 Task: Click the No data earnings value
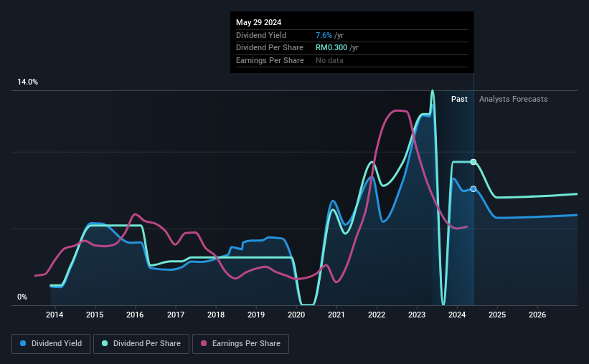click(329, 60)
